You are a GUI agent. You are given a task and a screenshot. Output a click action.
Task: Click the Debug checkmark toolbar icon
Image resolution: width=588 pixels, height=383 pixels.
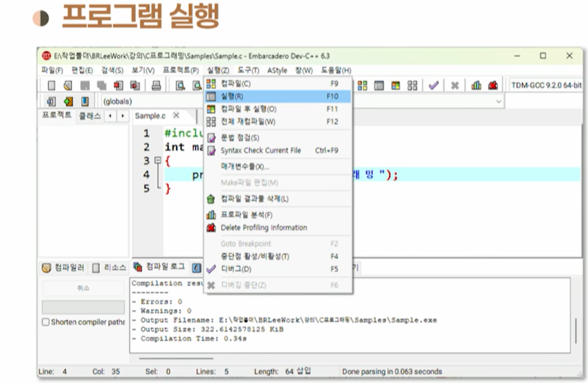[x=433, y=86]
